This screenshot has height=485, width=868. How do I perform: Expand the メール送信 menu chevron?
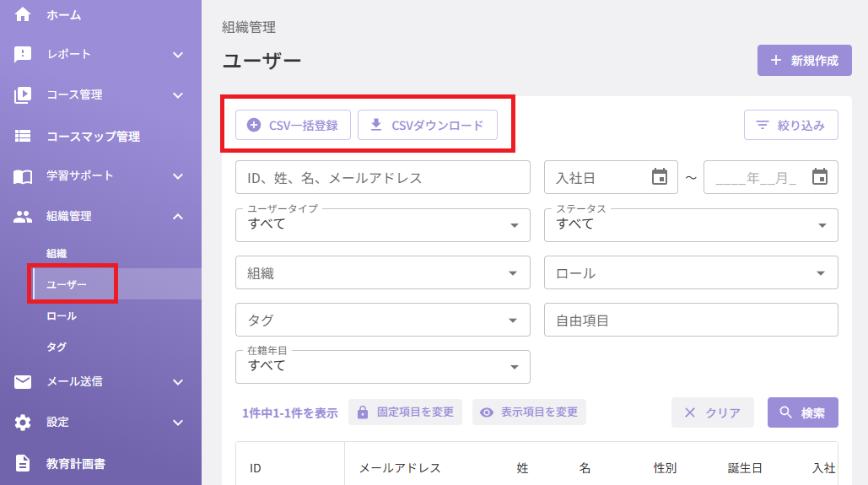(x=178, y=382)
